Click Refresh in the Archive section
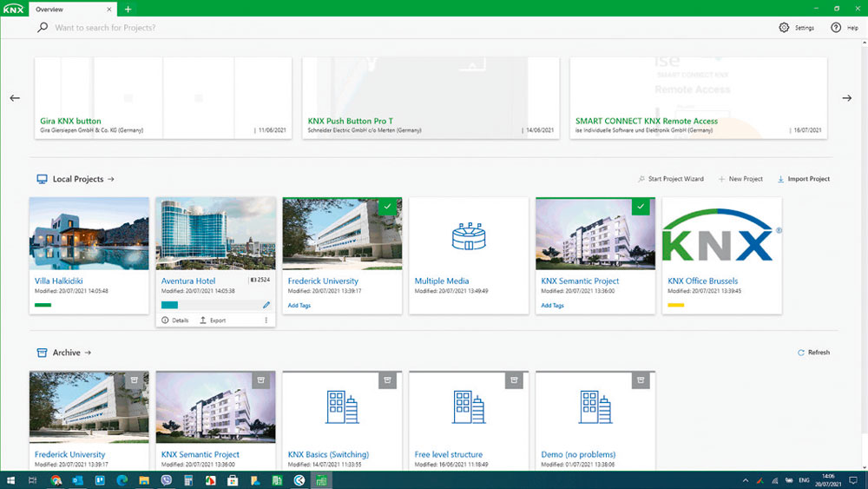Viewport: 868px width, 489px height. click(814, 353)
